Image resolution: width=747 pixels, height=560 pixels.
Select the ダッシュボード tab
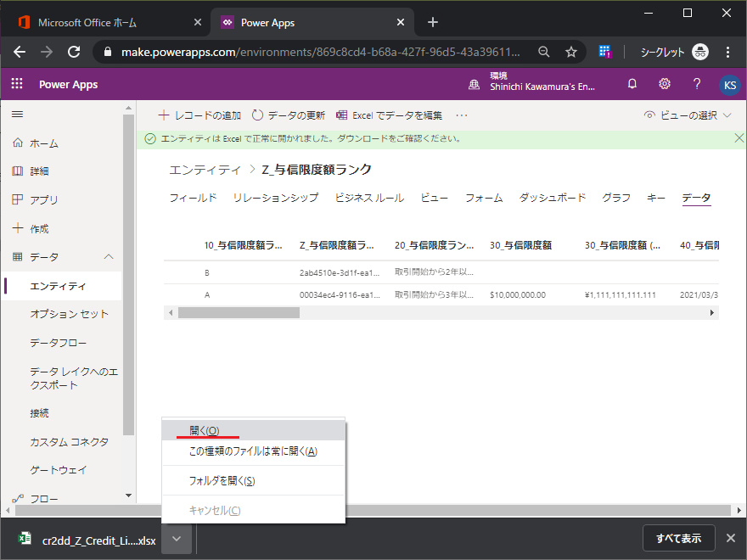click(x=552, y=198)
